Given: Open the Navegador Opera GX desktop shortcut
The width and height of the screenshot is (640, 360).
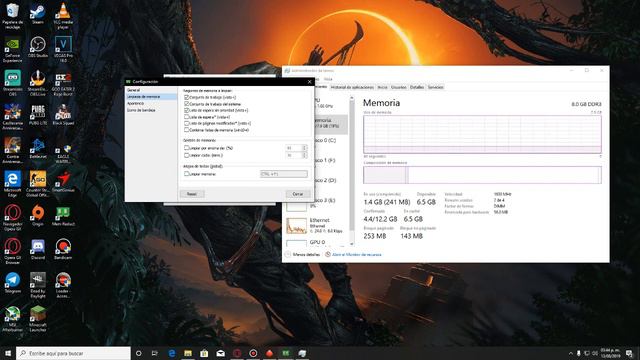Looking at the screenshot, I should pyautogui.click(x=12, y=217).
